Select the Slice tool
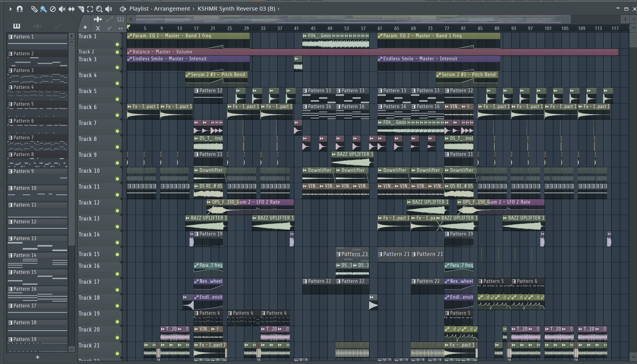Viewport: 637px width, 364px height. pos(81,9)
